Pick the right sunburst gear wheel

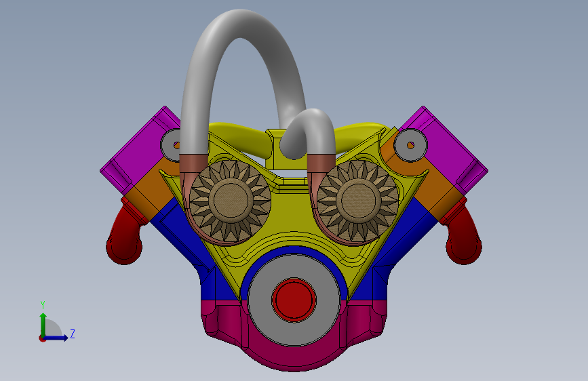tap(357, 201)
